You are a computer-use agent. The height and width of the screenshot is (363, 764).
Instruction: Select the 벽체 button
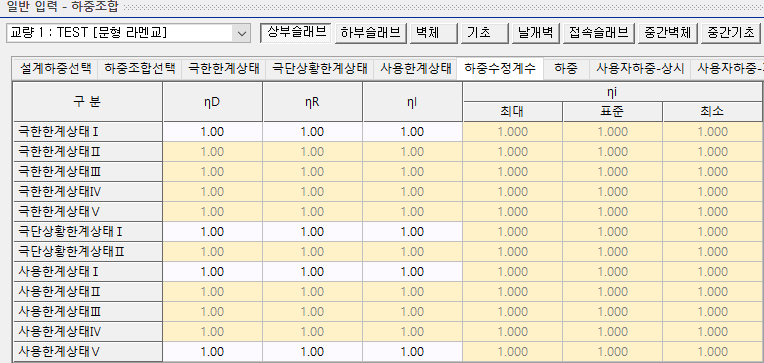pos(433,33)
